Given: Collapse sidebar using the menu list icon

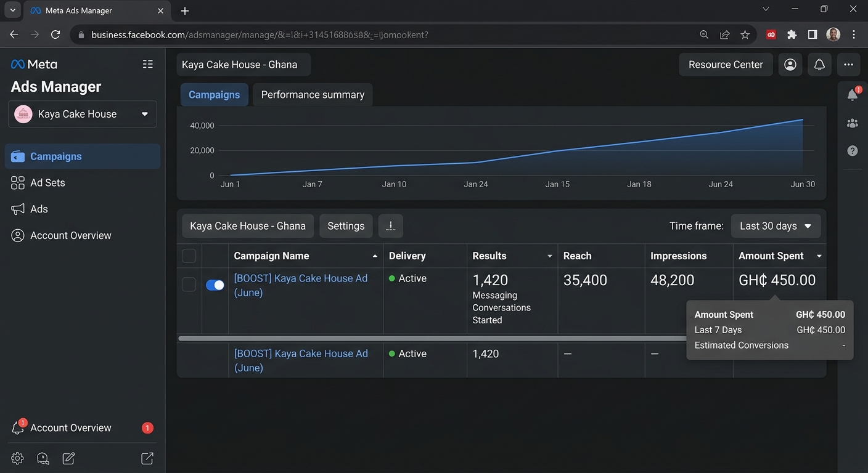Looking at the screenshot, I should click(x=147, y=64).
